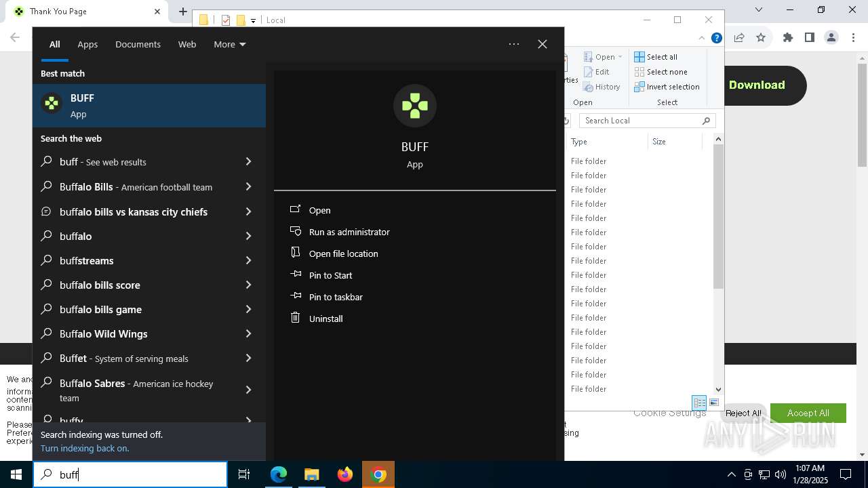Click the large BUFF app logo in details pane
868x488 pixels.
point(415,106)
